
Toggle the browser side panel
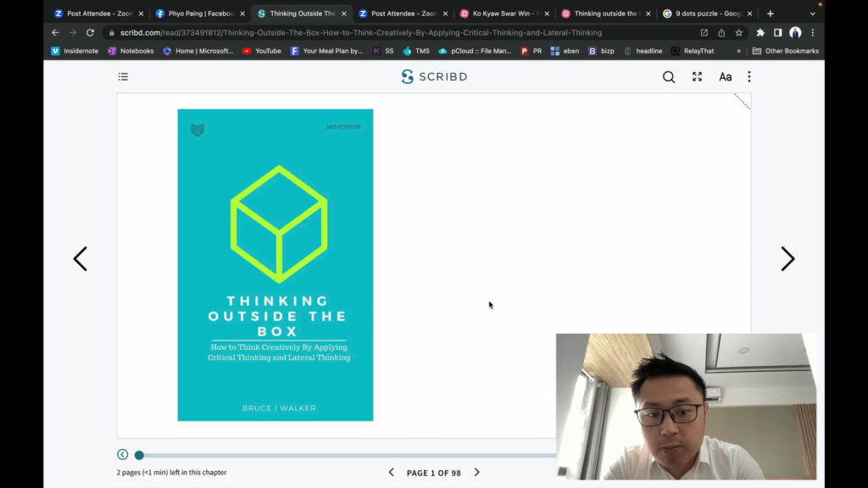[778, 33]
